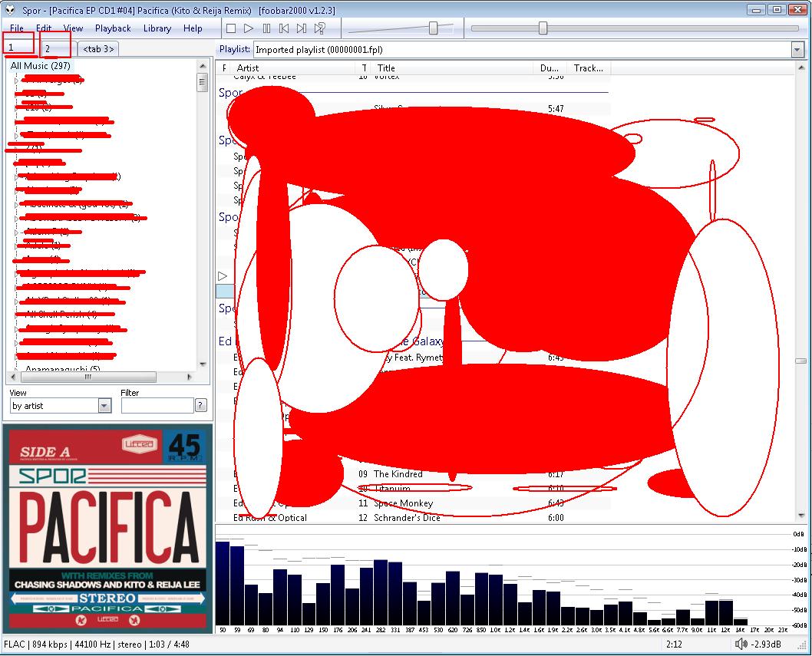The image size is (812, 656).
Task: Click the Pacifica album art thumbnail
Action: point(107,528)
